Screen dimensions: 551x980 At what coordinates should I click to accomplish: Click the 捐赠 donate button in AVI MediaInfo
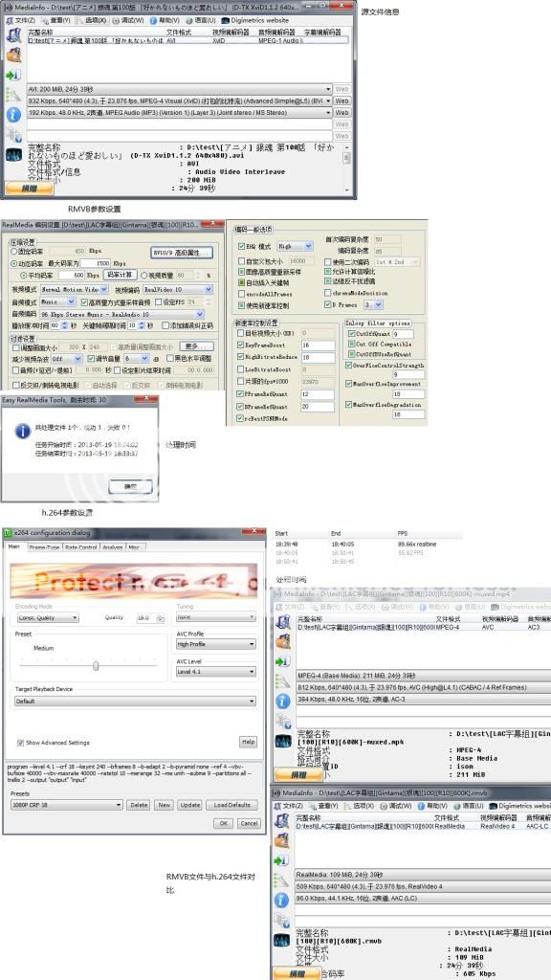click(29, 189)
